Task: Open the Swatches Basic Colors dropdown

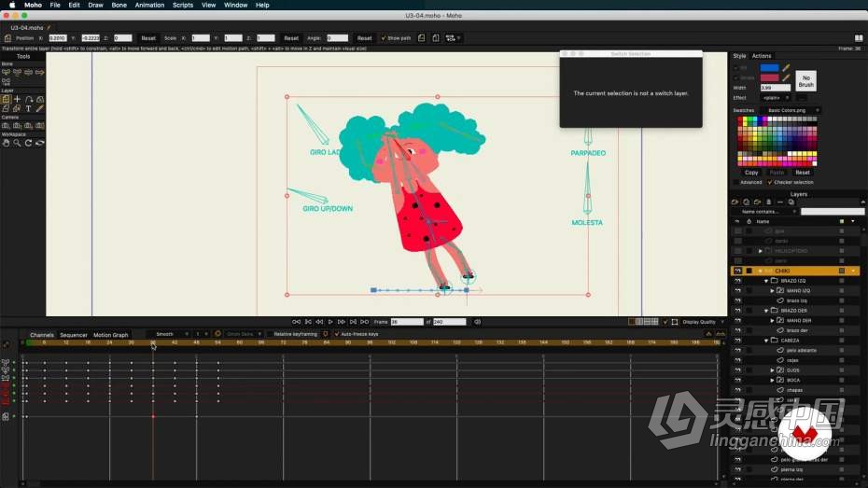Action: (790, 110)
